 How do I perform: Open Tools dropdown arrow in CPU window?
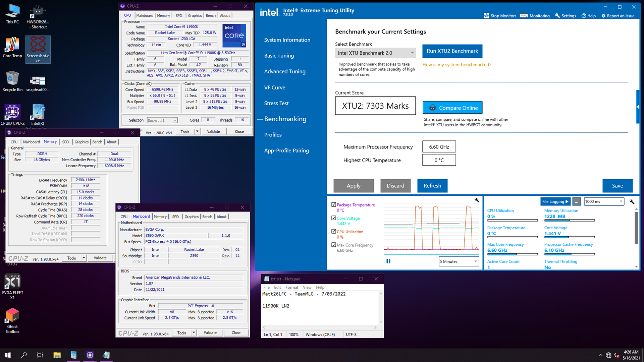coord(197,132)
